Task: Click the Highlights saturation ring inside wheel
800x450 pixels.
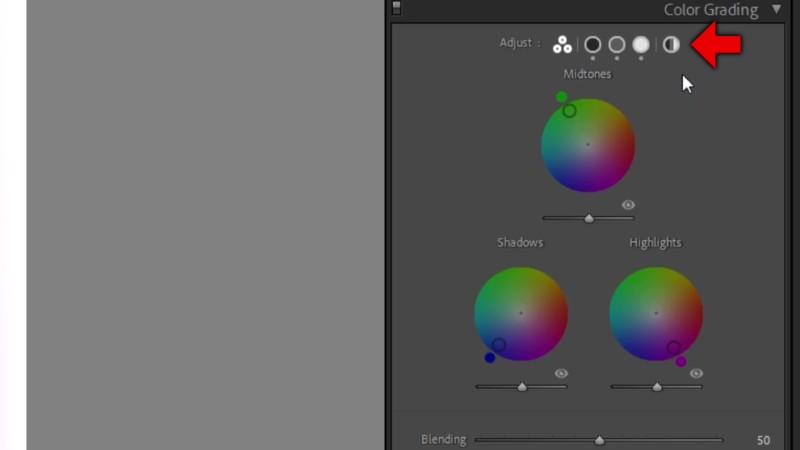Action: pos(673,347)
